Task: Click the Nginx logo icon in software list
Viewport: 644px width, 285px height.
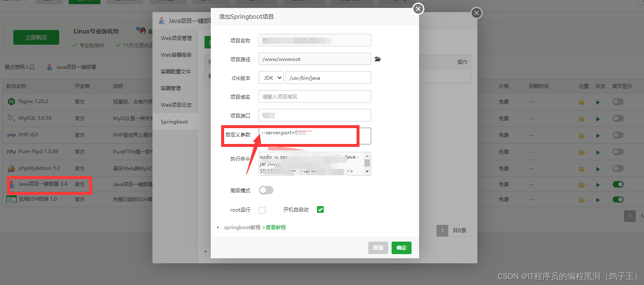Action: click(x=11, y=101)
